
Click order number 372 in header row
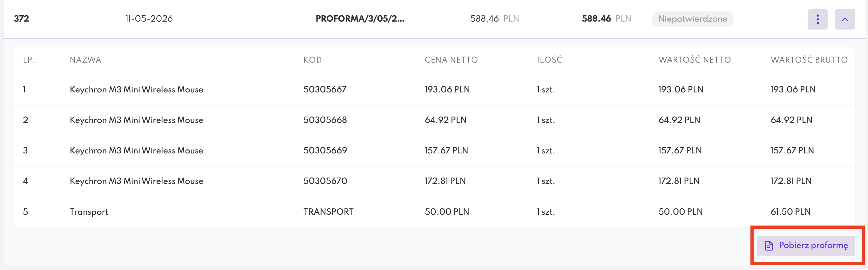21,18
